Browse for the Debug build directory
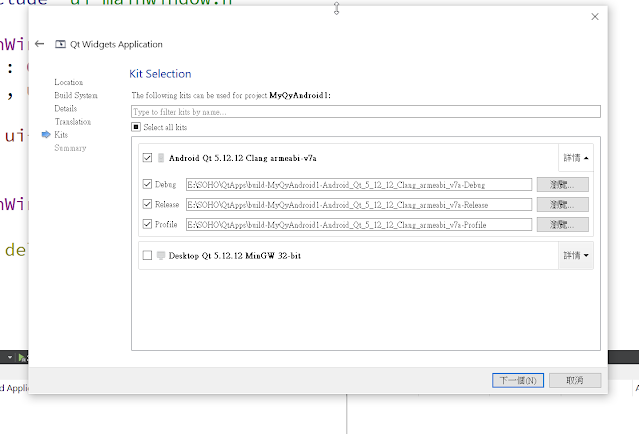This screenshot has height=434, width=639. [563, 185]
